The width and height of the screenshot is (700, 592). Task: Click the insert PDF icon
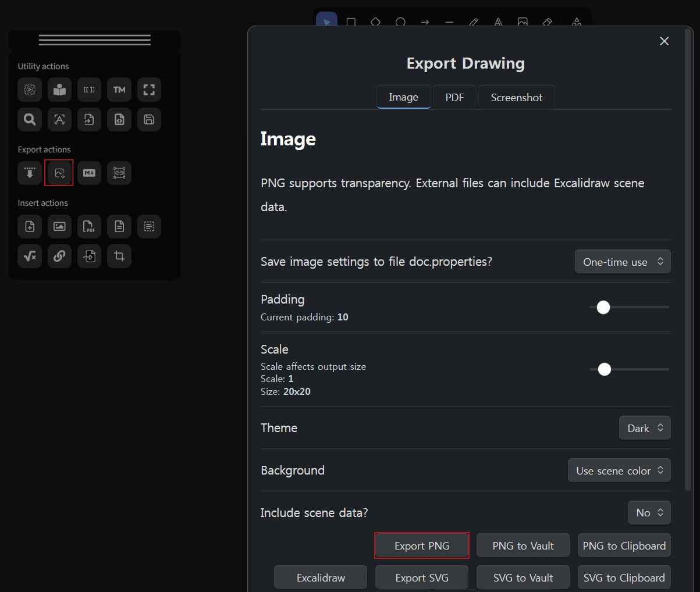pos(89,226)
